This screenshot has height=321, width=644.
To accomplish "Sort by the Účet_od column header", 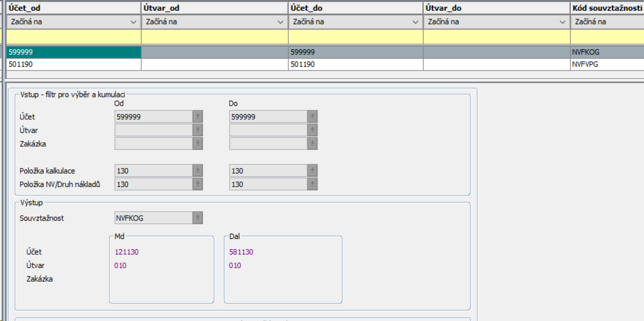I will coord(73,8).
